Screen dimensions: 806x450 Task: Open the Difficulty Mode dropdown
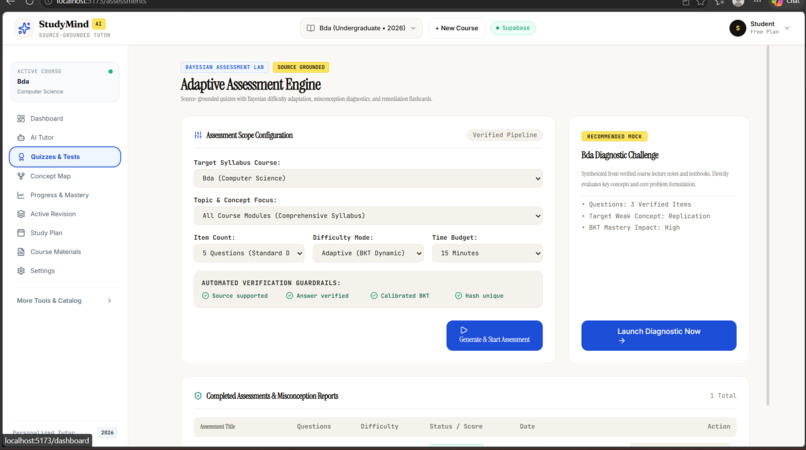[x=368, y=254]
